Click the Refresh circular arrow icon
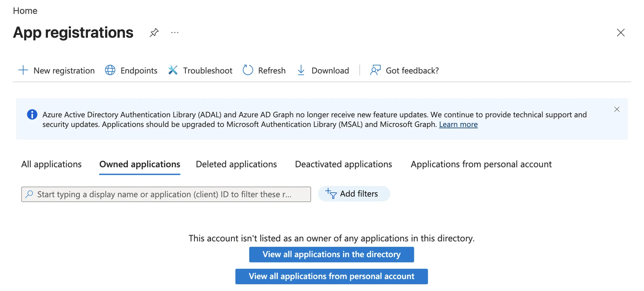The image size is (644, 291). point(248,70)
